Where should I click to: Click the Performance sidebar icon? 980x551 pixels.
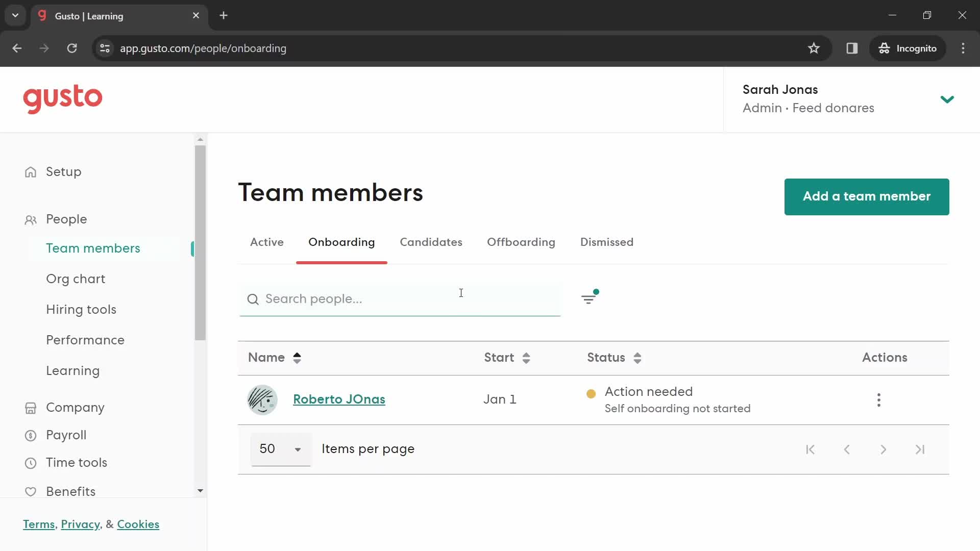pyautogui.click(x=85, y=339)
